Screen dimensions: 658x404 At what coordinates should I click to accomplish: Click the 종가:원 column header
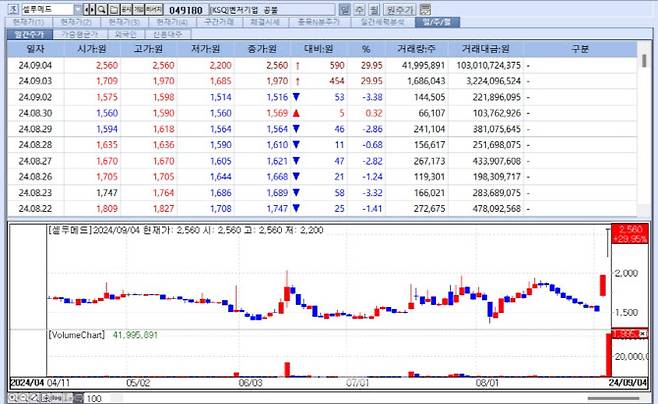[262, 49]
